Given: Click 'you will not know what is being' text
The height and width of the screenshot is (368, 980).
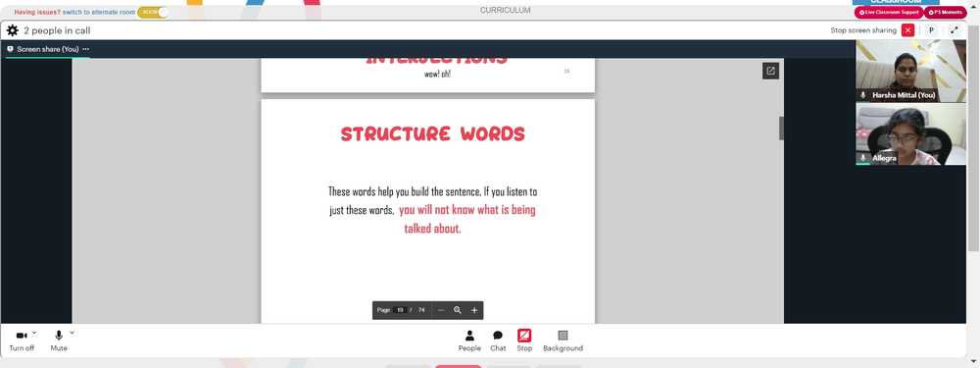Looking at the screenshot, I should pos(466,210).
